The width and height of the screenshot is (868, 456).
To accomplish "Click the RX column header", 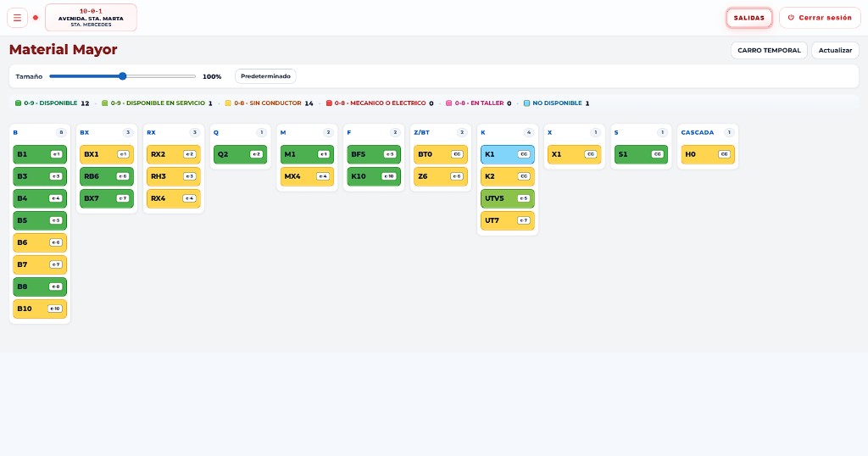I will [x=151, y=133].
